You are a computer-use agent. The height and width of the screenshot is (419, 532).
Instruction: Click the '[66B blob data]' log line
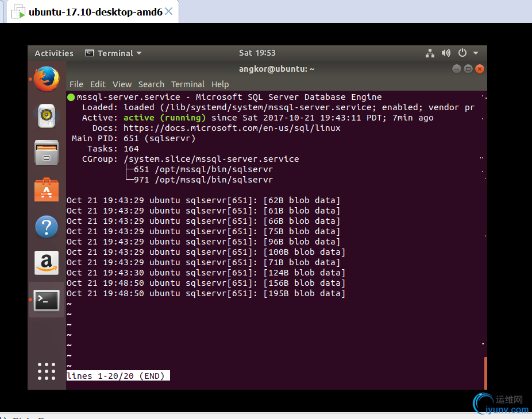[203, 221]
